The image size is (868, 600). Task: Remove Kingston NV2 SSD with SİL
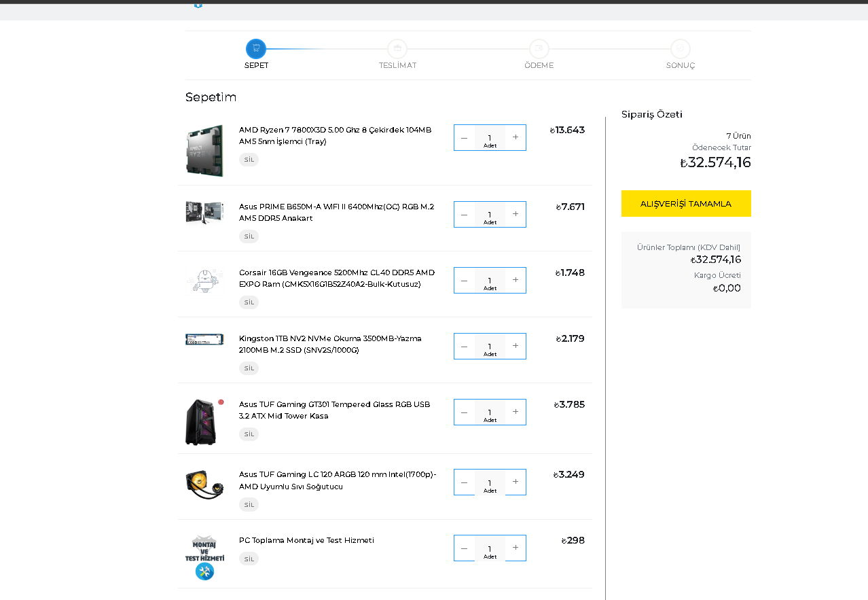(x=249, y=368)
